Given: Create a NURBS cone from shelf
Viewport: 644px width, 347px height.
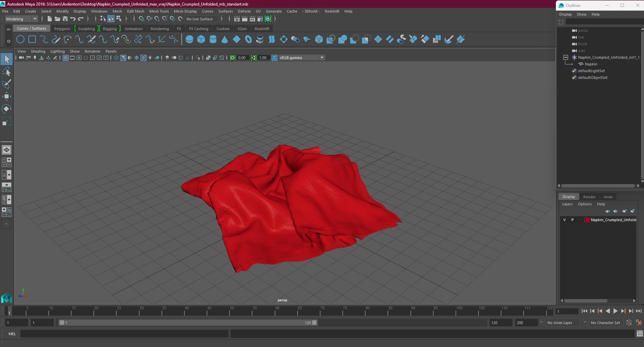Looking at the screenshot, I should coord(225,40).
